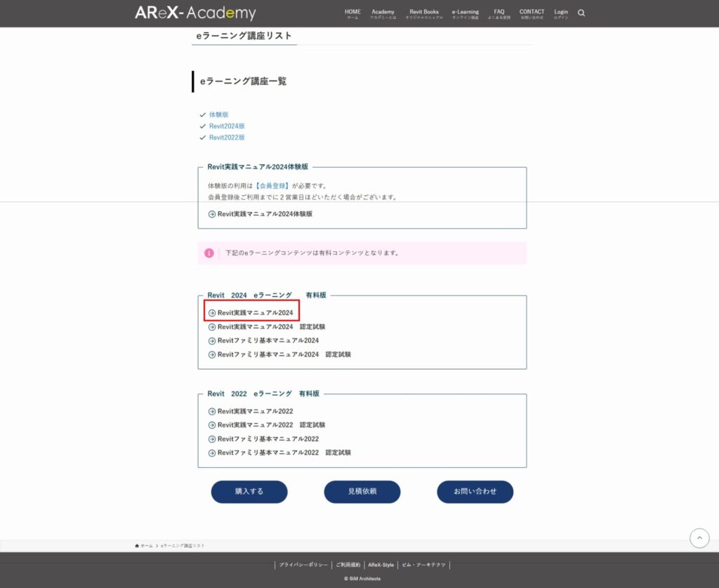
Task: Open the search icon in header
Action: tap(581, 13)
